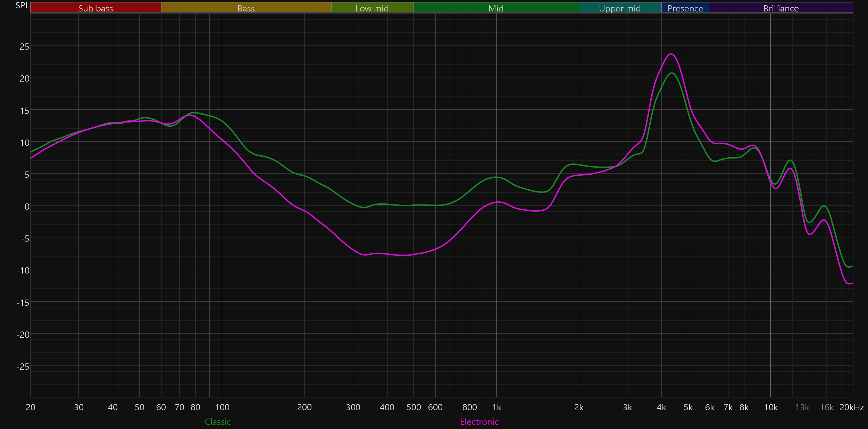Click the 1k frequency axis label
Image resolution: width=868 pixels, height=429 pixels.
(496, 407)
